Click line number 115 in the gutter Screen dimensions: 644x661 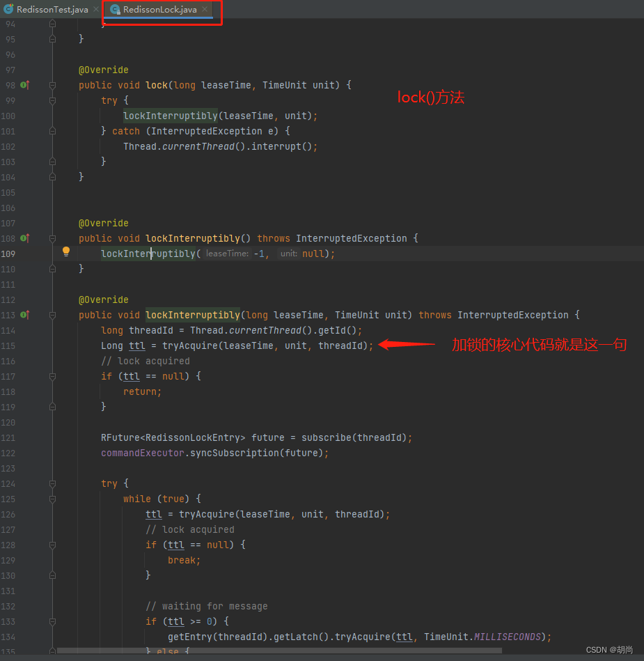click(8, 345)
